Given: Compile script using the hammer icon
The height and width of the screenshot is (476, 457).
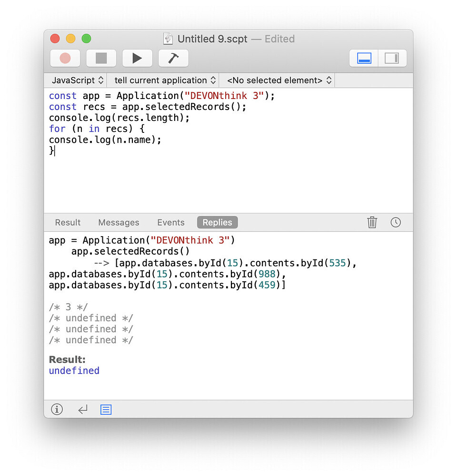Looking at the screenshot, I should tap(173, 58).
